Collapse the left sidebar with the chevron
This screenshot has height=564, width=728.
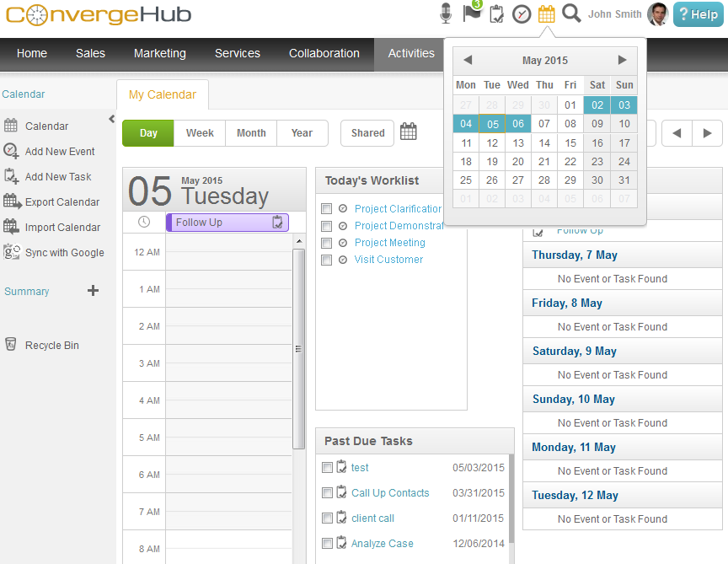(x=111, y=119)
